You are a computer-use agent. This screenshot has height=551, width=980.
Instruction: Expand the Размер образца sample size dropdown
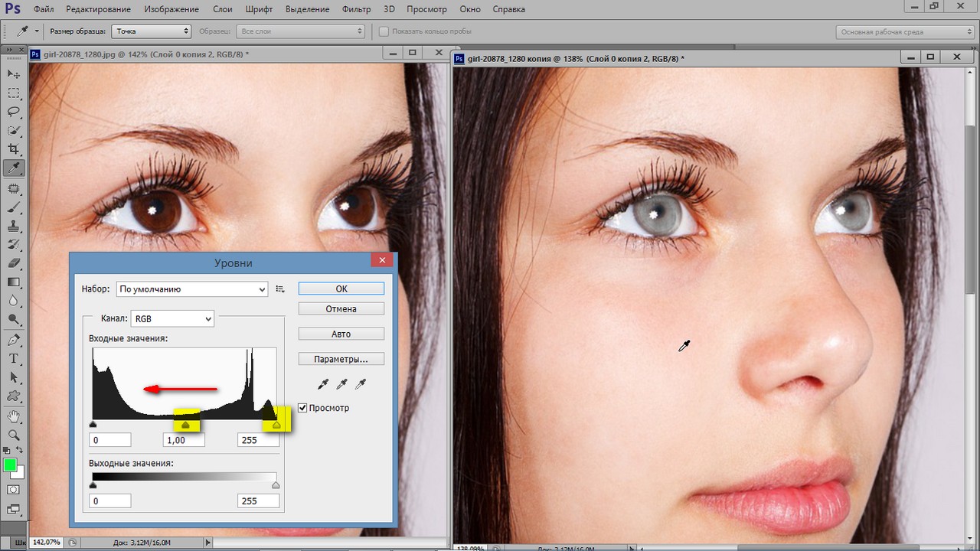(x=152, y=31)
